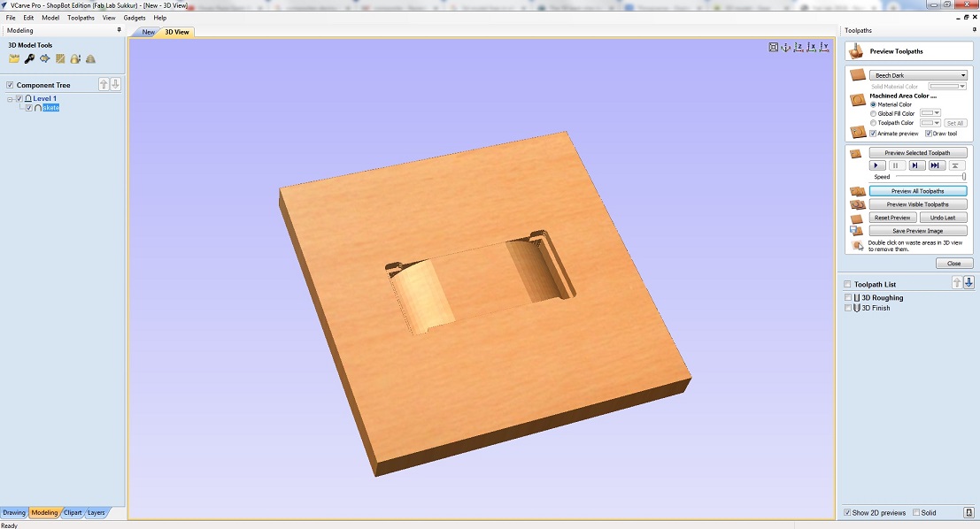The height and width of the screenshot is (529, 980).
Task: Click the Preview Toolpaths ball-nose tool icon
Action: click(x=856, y=51)
